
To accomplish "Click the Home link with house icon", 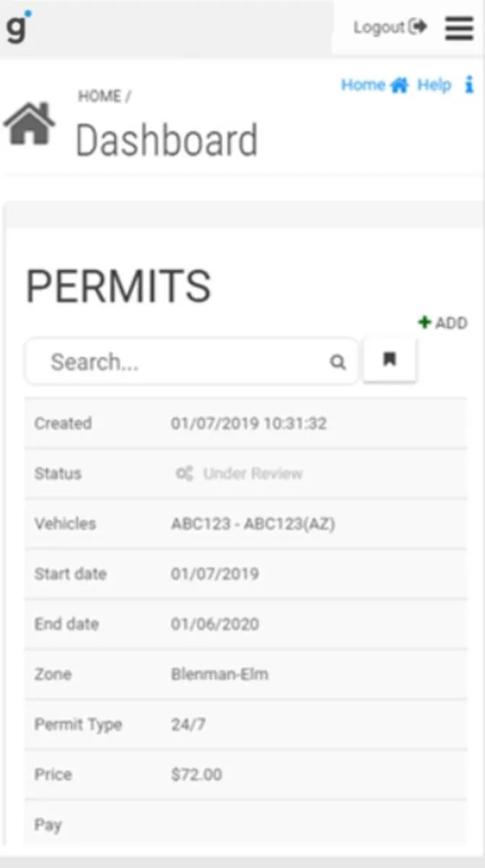I will click(x=374, y=85).
